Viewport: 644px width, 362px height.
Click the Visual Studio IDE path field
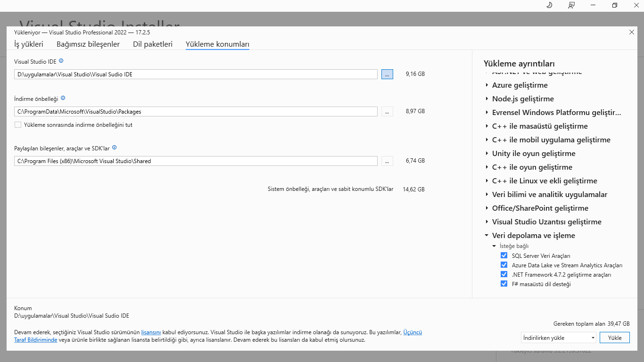[196, 74]
